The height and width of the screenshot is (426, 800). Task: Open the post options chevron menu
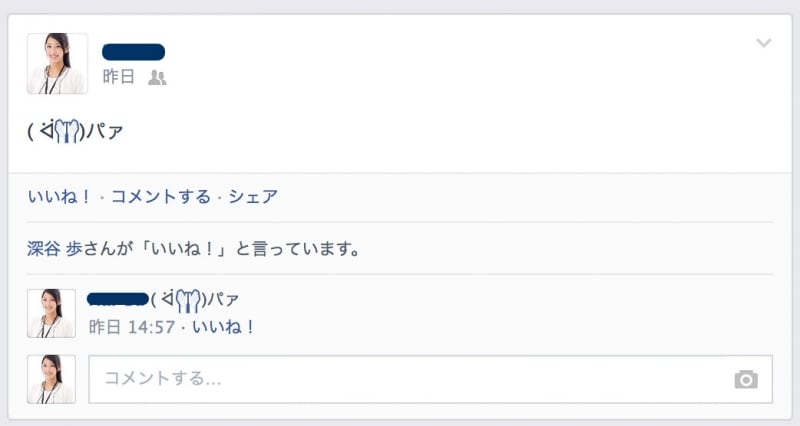(763, 43)
